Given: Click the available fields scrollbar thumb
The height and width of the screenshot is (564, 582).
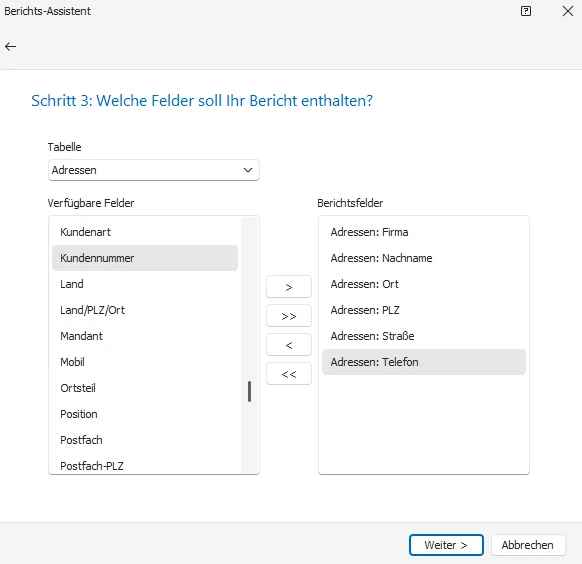Looking at the screenshot, I should [249, 391].
